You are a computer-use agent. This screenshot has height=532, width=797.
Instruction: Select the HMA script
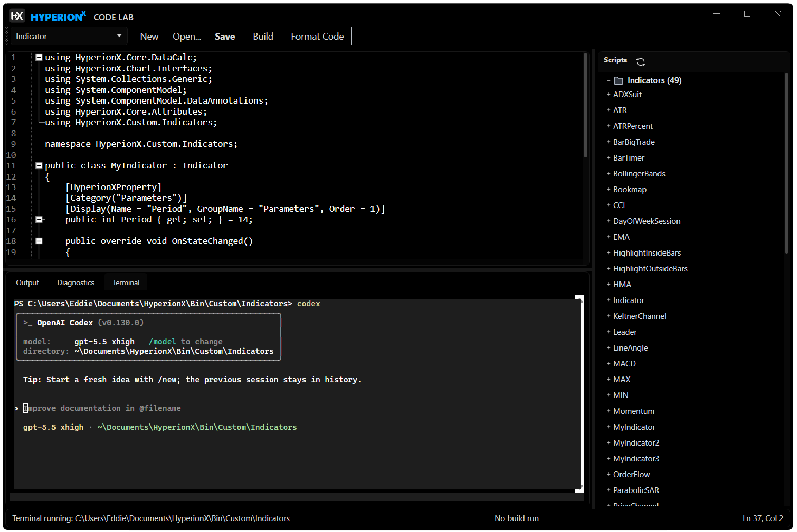click(x=622, y=284)
